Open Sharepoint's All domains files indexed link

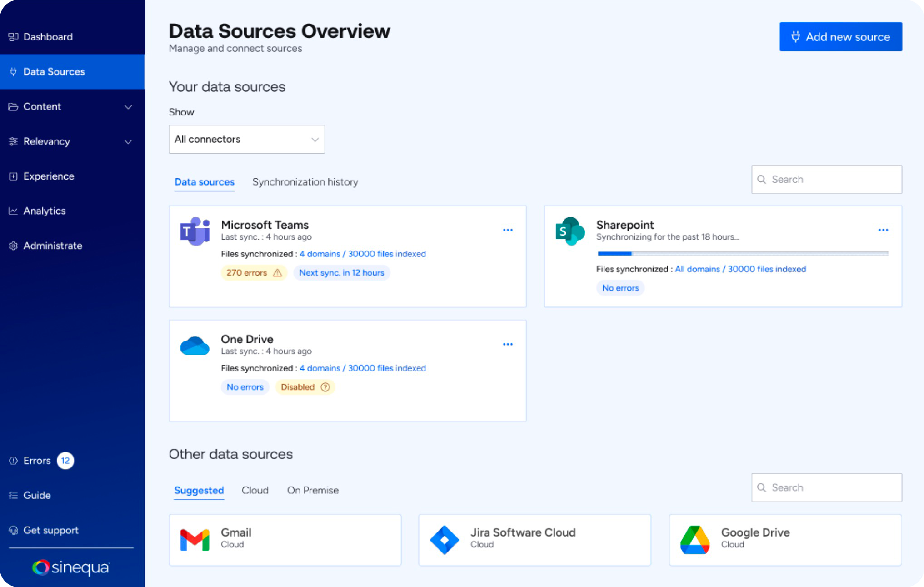pos(740,269)
